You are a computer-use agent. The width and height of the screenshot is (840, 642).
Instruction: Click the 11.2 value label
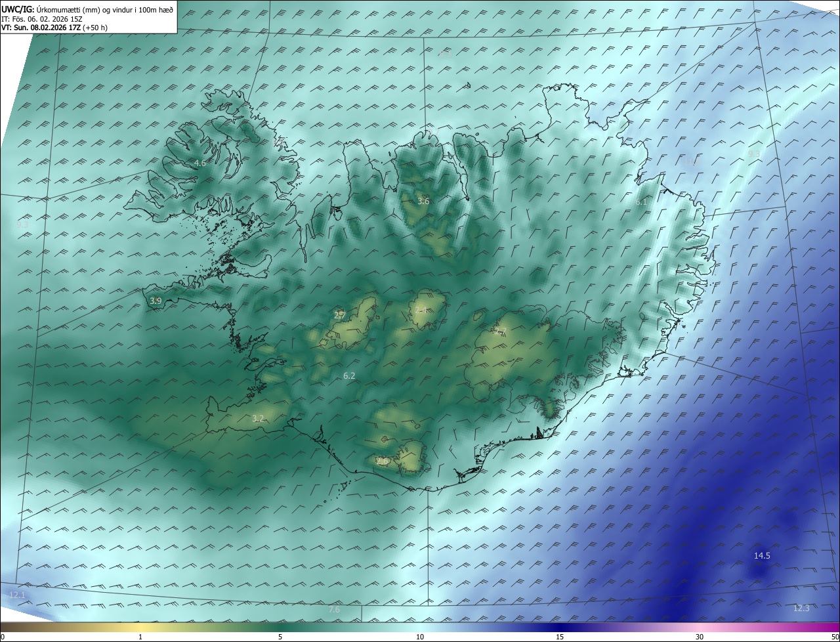tap(691, 161)
